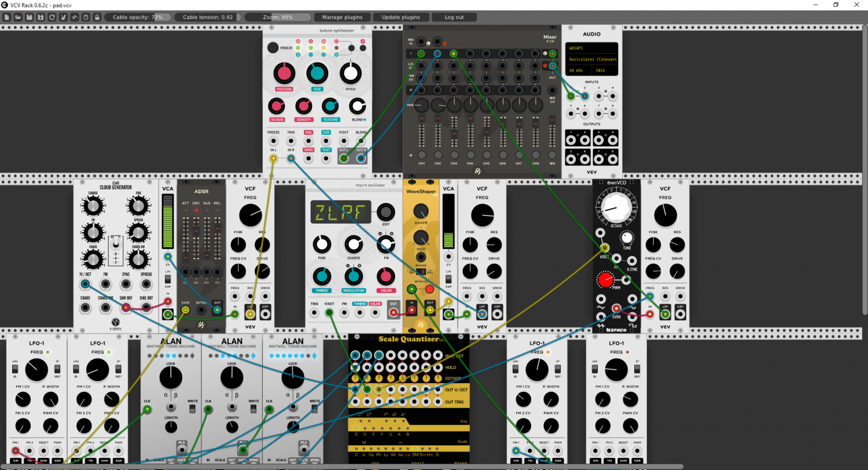Click the TRIG input jack on texture synthesizer
This screenshot has height=470, width=868.
pyautogui.click(x=291, y=141)
